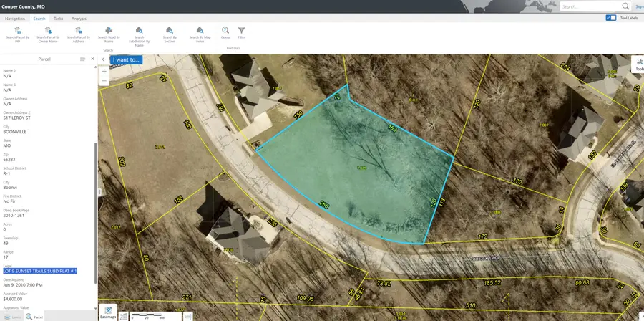The width and height of the screenshot is (644, 321).
Task: Click the Assessed Value $4,600.00
Action: [x=13, y=299]
